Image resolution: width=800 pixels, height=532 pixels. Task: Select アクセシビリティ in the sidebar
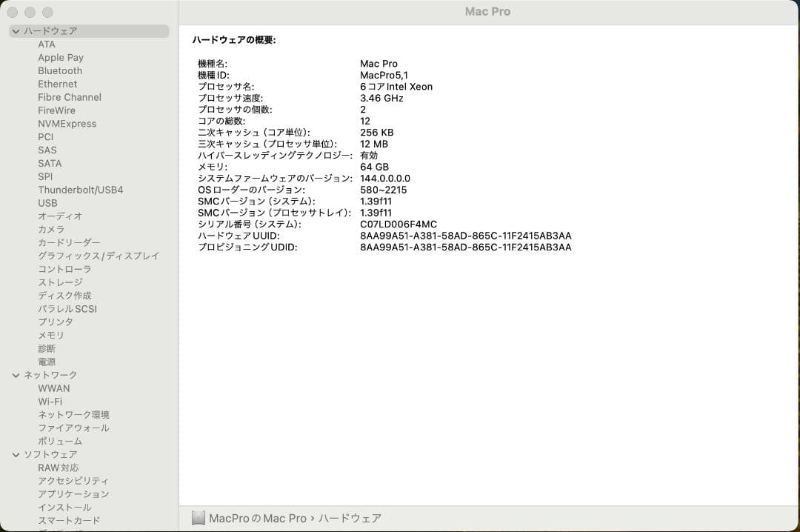click(73, 481)
